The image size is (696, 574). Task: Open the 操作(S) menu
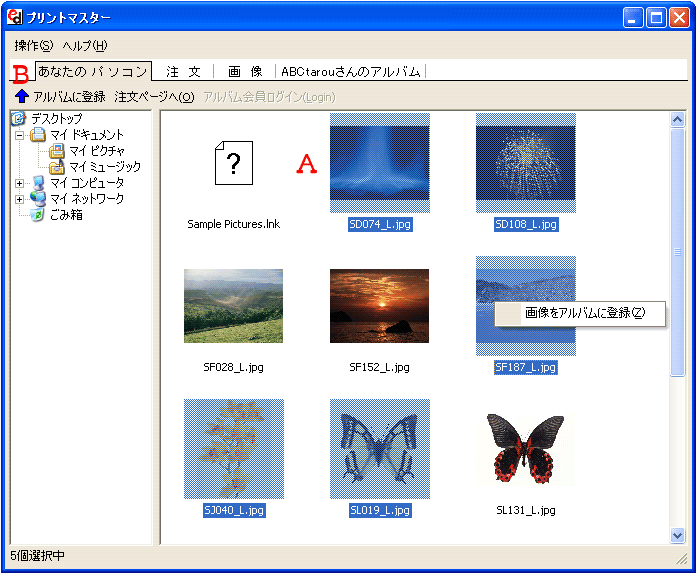[33, 45]
